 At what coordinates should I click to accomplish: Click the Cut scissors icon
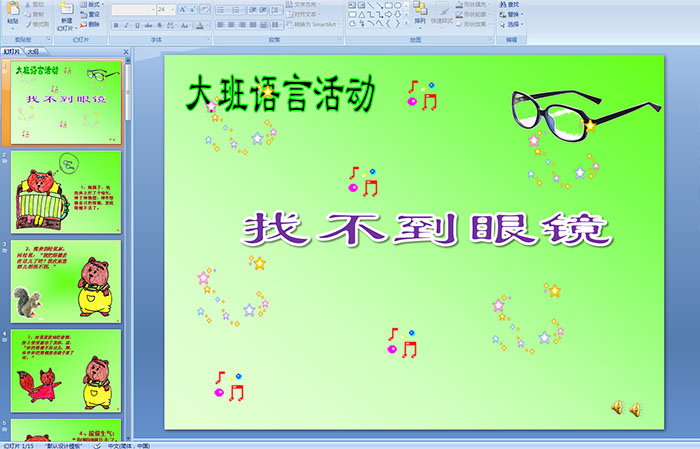pos(28,4)
